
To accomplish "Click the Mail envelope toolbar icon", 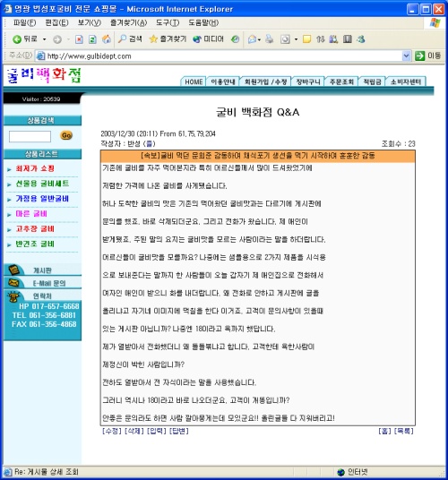I will (x=252, y=39).
